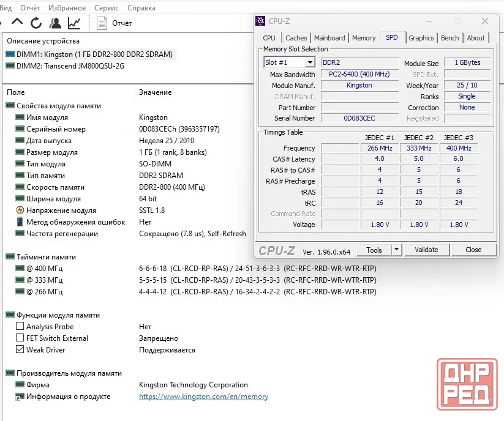Open the Сервис menu
Viewport: 504px width, 421px height.
click(x=107, y=8)
